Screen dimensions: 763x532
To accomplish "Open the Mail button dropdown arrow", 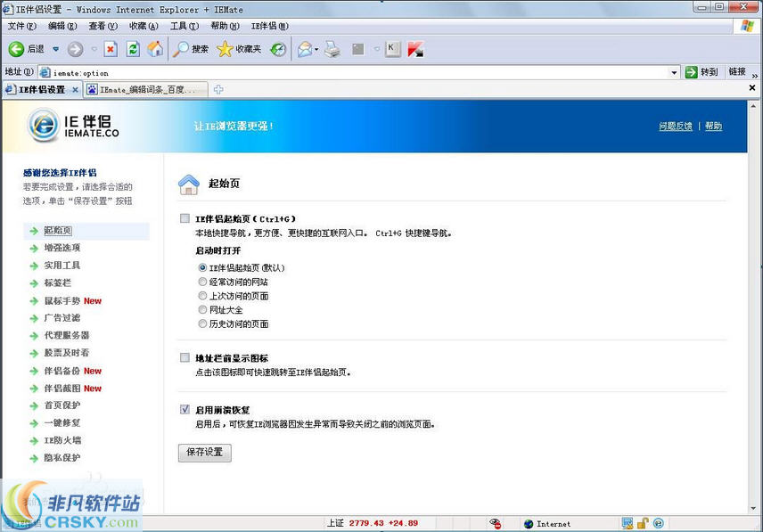I will click(x=316, y=49).
